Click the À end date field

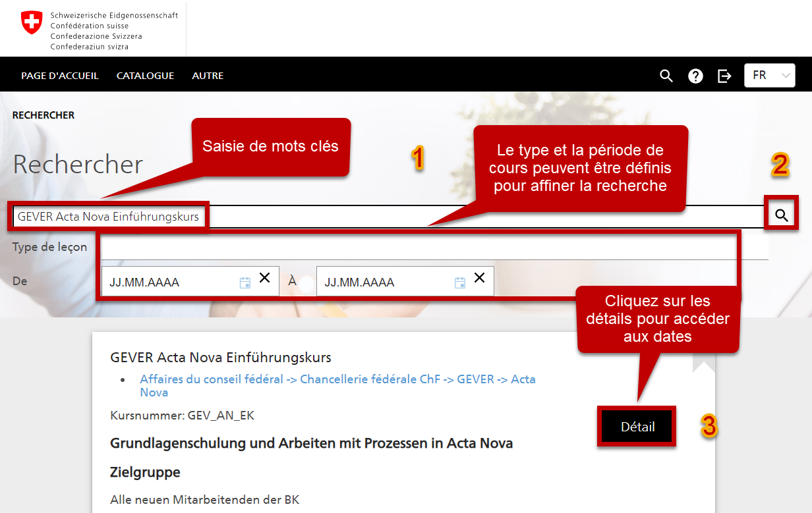pyautogui.click(x=405, y=281)
